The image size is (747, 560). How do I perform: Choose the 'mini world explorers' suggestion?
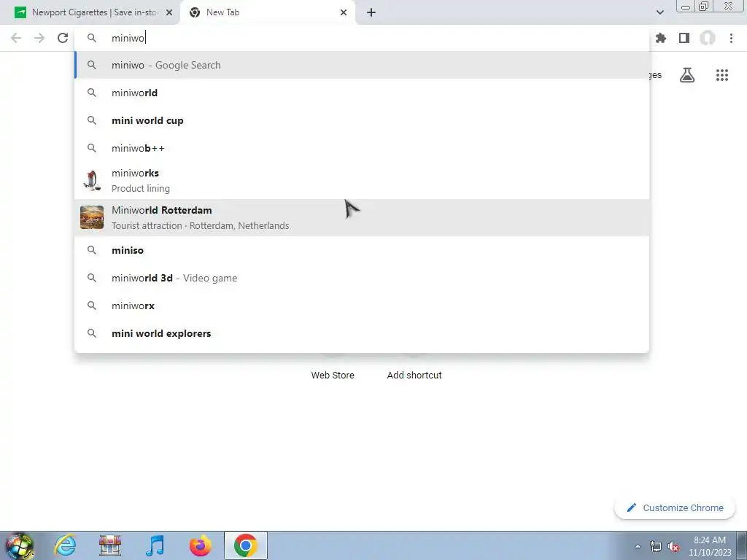tap(362, 333)
